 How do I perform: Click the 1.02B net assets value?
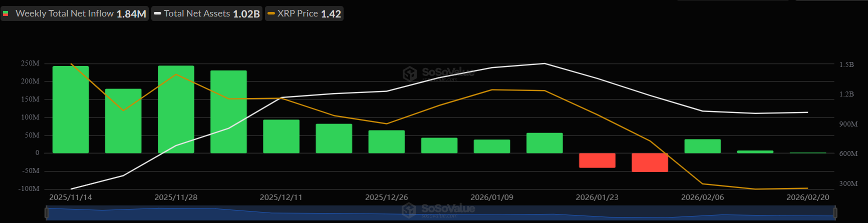pos(246,14)
